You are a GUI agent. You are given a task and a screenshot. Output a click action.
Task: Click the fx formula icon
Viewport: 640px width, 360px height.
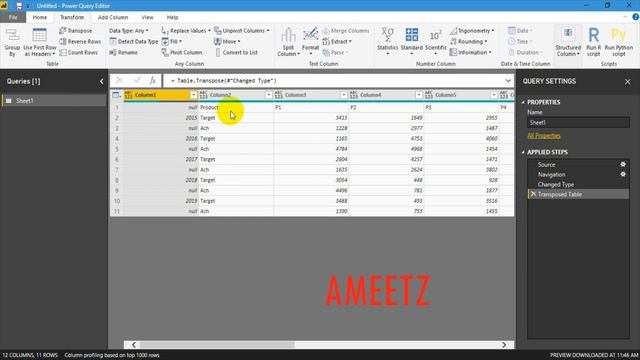coord(153,80)
